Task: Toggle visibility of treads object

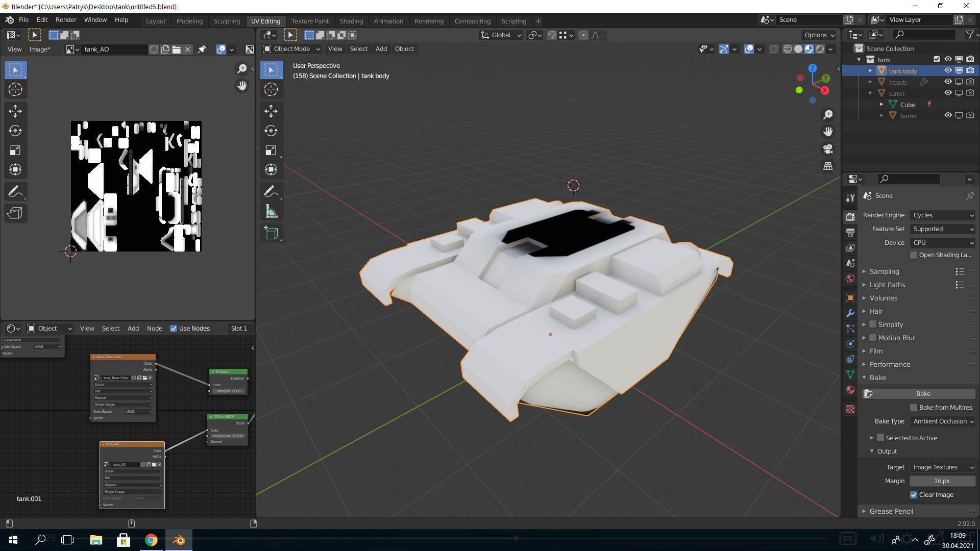Action: pyautogui.click(x=948, y=82)
